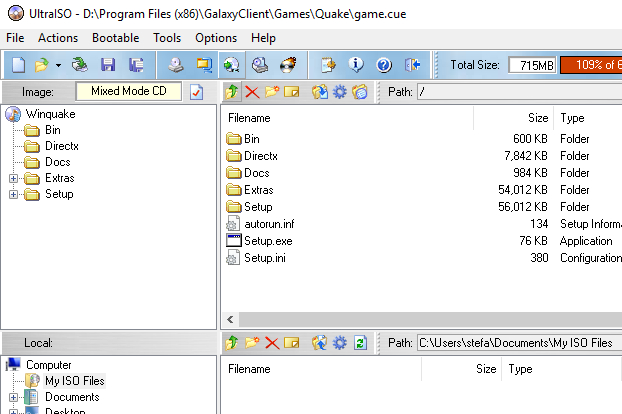Viewport: 622px width, 414px height.
Task: Select the Winquake root tree node
Action: pos(50,114)
